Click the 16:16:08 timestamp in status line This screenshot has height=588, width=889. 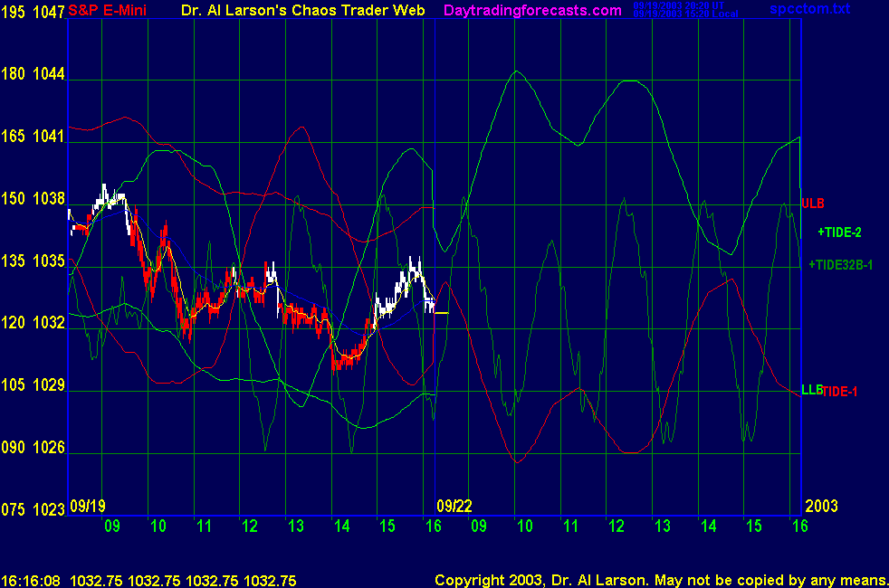[31, 580]
